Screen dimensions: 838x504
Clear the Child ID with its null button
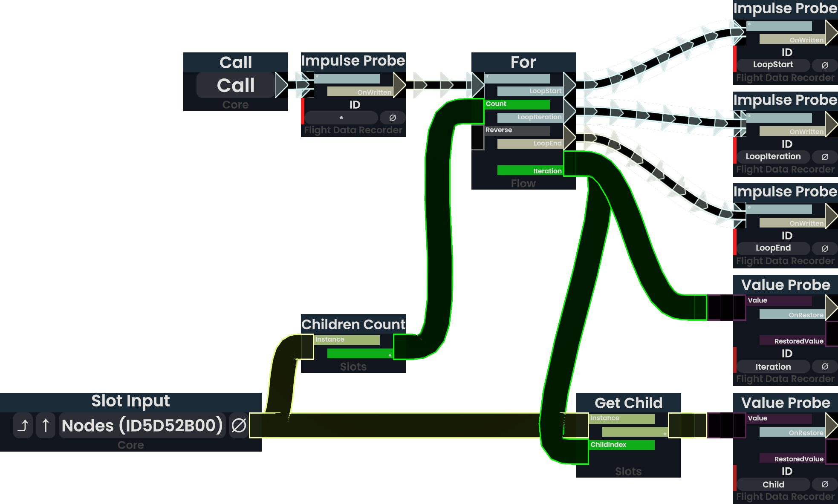(825, 484)
